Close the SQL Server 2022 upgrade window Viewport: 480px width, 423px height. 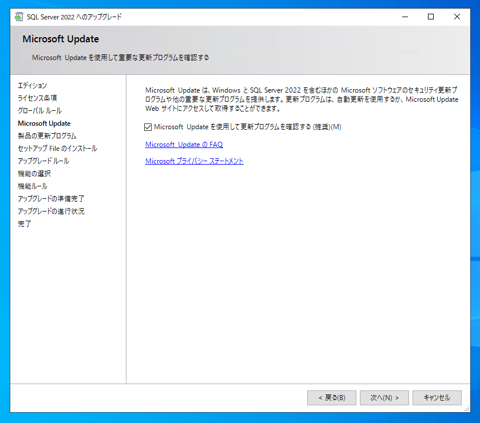[x=457, y=17]
